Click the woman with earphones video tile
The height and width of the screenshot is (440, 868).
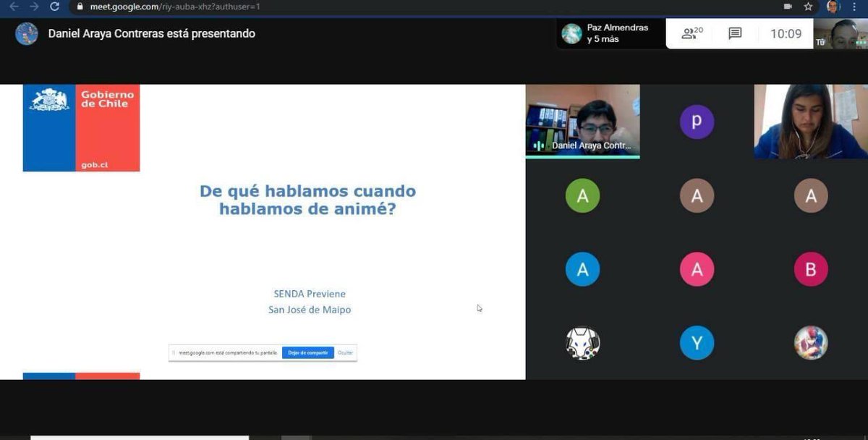pos(811,122)
